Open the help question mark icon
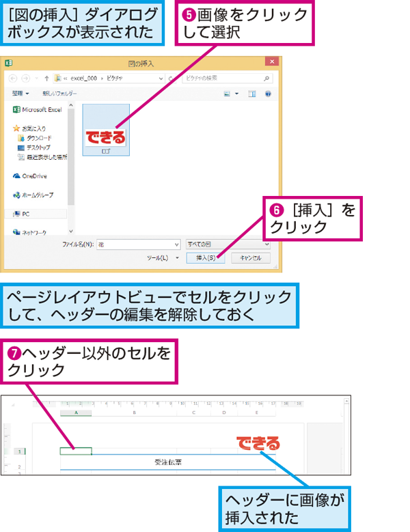This screenshot has height=532, width=410. [268, 94]
